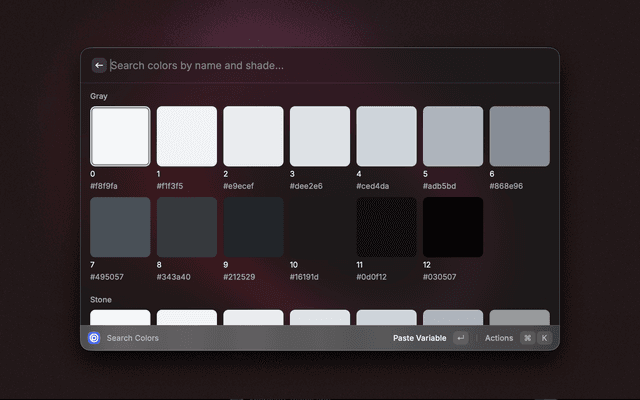Click the #f8f9fa hex label
Screen dimensions: 640x400
tap(104, 186)
